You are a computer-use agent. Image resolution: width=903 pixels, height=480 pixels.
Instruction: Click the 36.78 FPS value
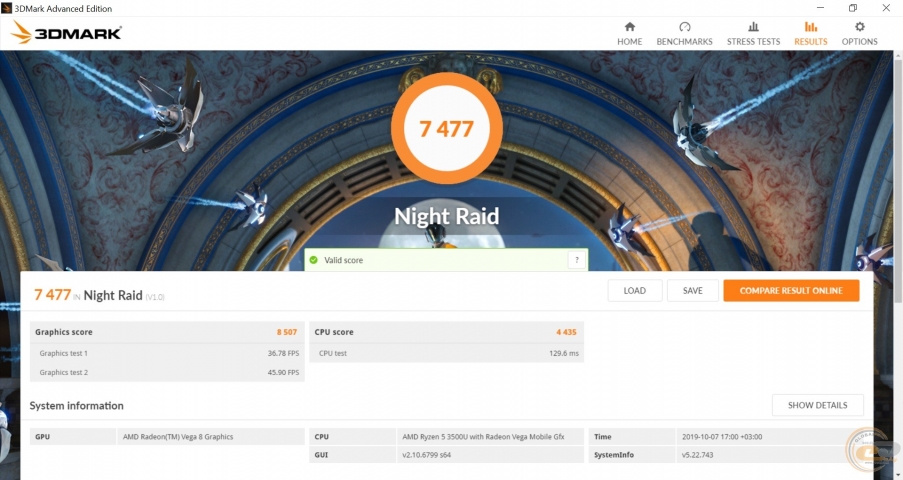(283, 353)
